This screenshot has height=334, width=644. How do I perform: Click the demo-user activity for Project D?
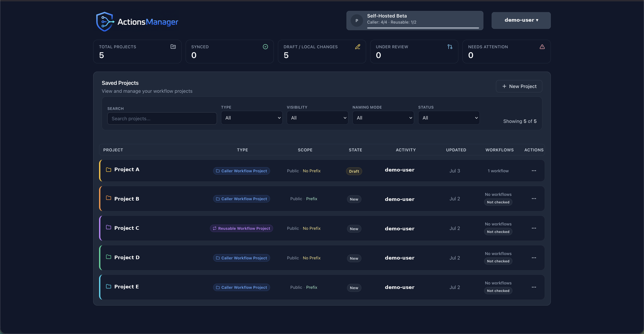(x=400, y=258)
